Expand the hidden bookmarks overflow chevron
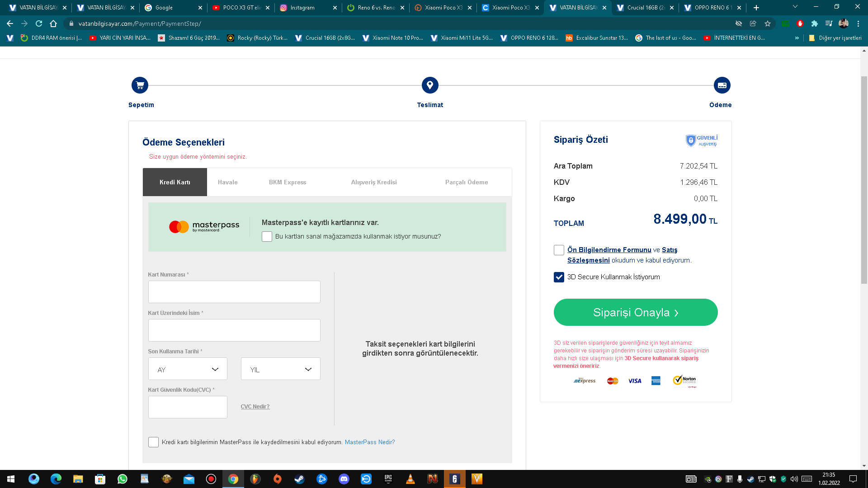The width and height of the screenshot is (868, 488). (797, 38)
